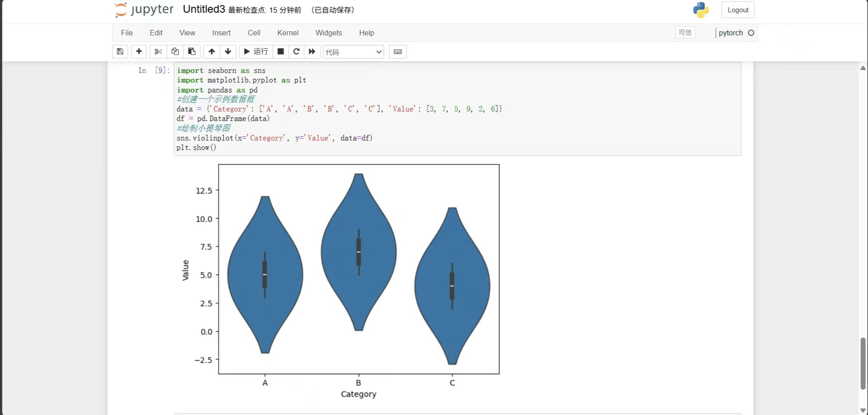This screenshot has width=868, height=415.
Task: Click the Value y-axis label
Action: click(x=185, y=270)
